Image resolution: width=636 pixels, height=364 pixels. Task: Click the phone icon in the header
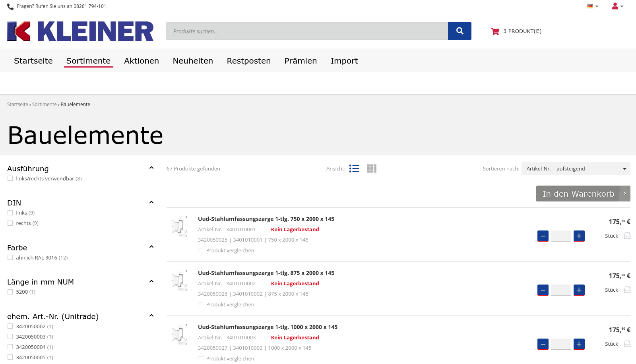coord(10,6)
